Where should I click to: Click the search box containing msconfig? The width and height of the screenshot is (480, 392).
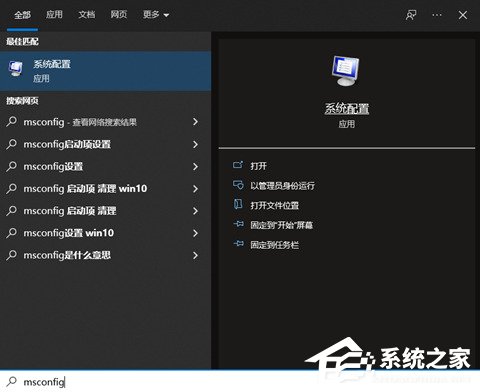240,381
